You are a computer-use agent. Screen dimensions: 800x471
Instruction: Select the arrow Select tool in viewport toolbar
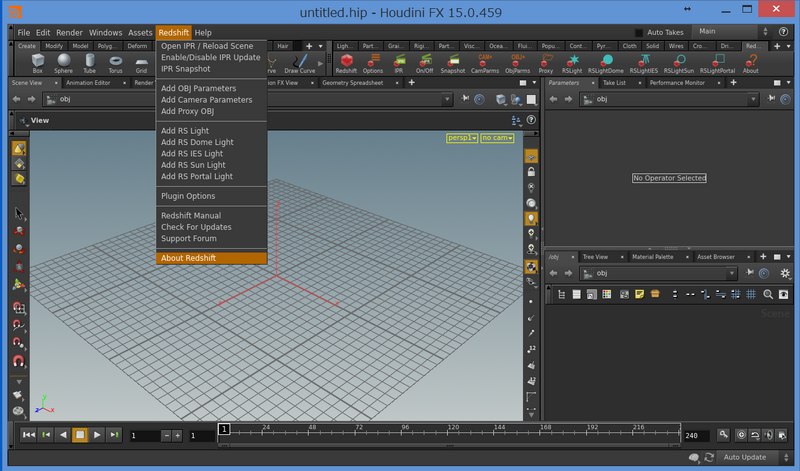point(19,213)
